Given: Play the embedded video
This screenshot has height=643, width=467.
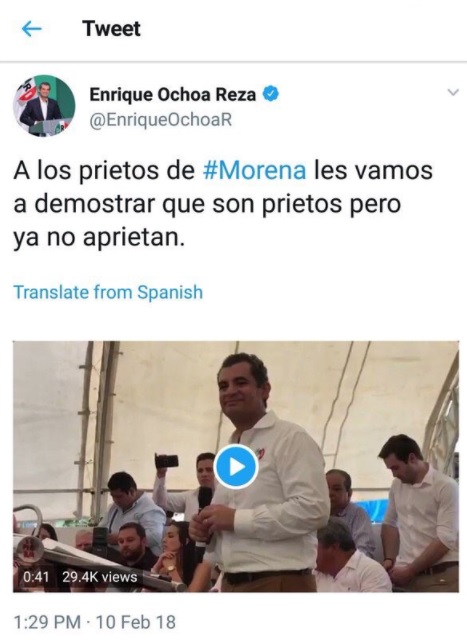Looking at the screenshot, I should [x=236, y=467].
